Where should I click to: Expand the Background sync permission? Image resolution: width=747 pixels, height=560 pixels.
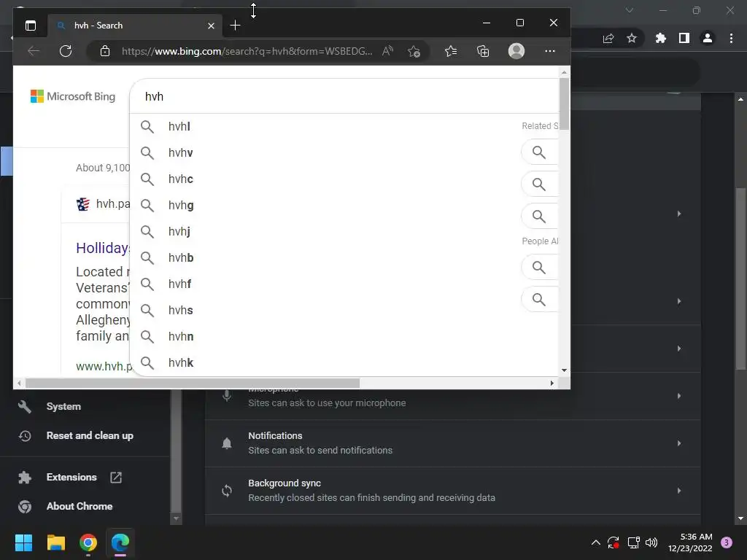[679, 491]
